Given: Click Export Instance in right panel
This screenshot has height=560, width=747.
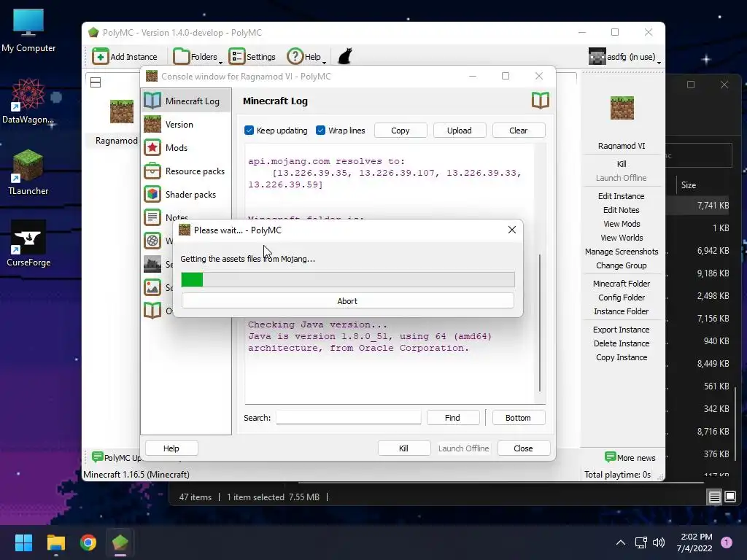Looking at the screenshot, I should [x=622, y=330].
